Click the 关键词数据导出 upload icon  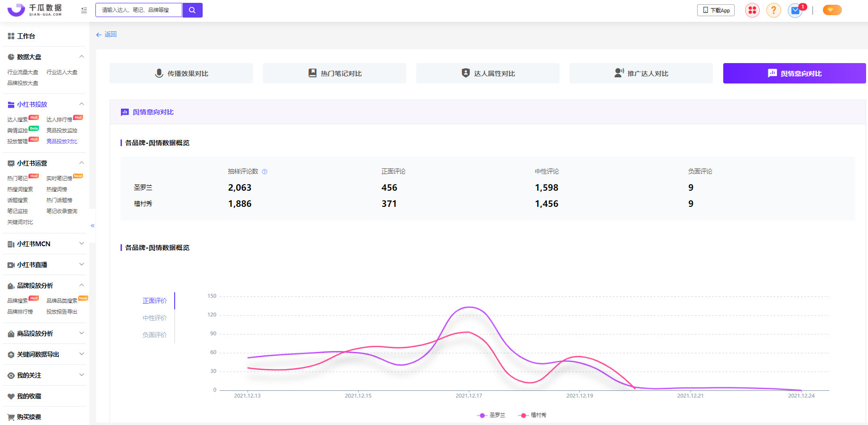(x=11, y=354)
